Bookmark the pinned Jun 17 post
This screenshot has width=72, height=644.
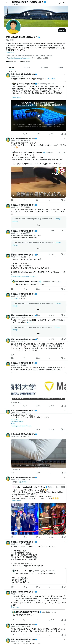pyautogui.click(x=62, y=134)
